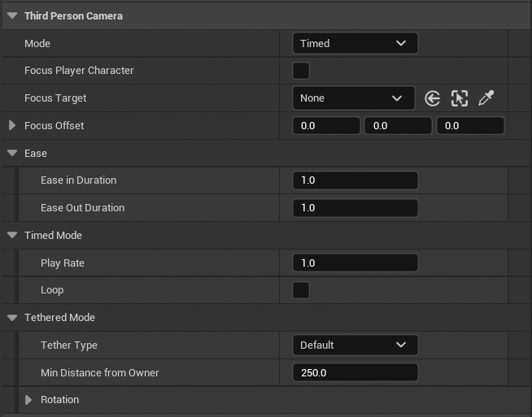The image size is (532, 417).
Task: Collapse the Timed Mode category
Action: 12,236
